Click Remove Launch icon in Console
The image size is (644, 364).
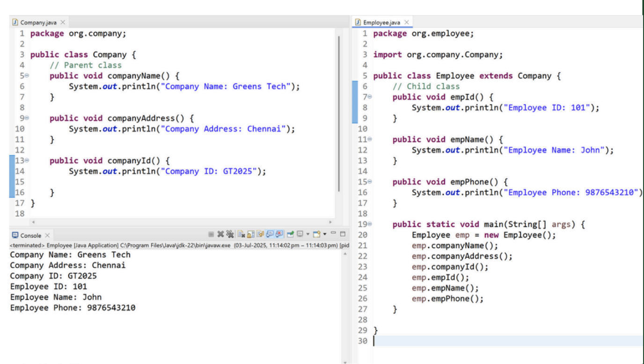[220, 234]
